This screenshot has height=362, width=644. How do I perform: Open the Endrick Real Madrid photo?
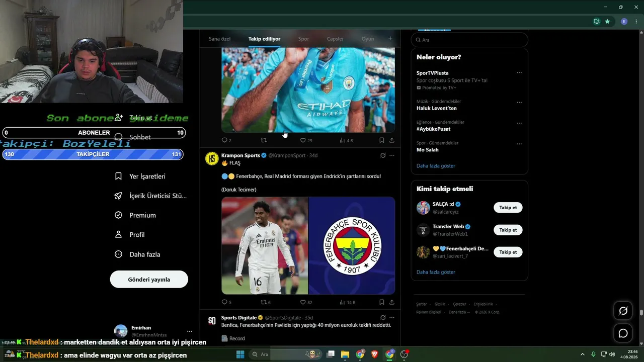pyautogui.click(x=265, y=245)
